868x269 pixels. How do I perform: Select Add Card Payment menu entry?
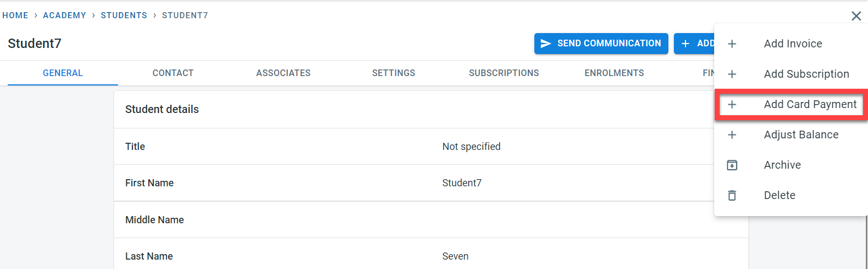pyautogui.click(x=810, y=104)
